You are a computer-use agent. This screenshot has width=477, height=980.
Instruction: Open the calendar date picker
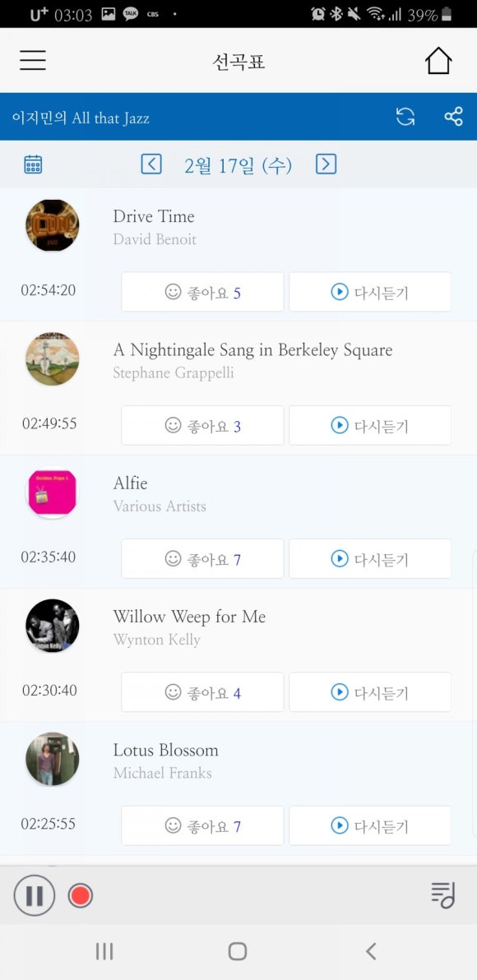click(x=33, y=165)
